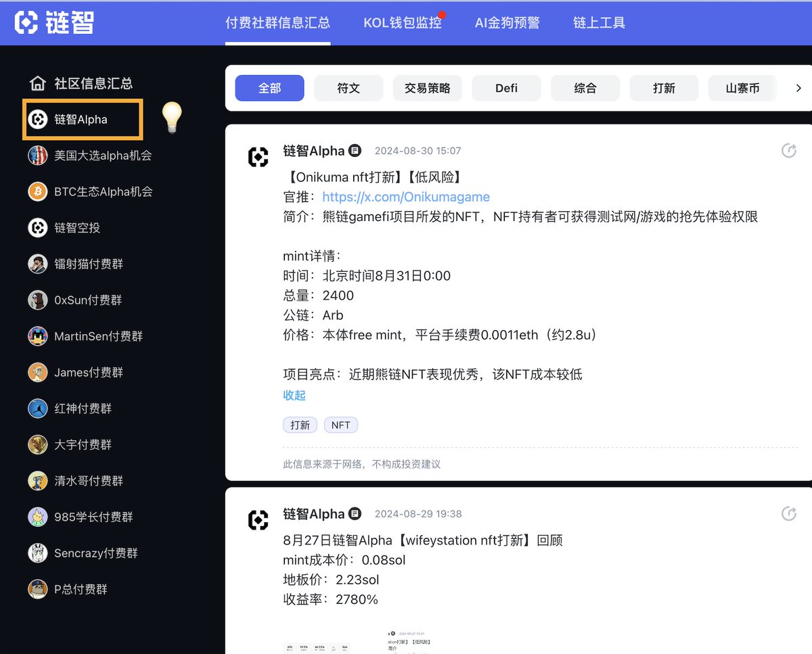Select 社区信息汇总 heading in sidebar
The height and width of the screenshot is (654, 812).
[93, 83]
